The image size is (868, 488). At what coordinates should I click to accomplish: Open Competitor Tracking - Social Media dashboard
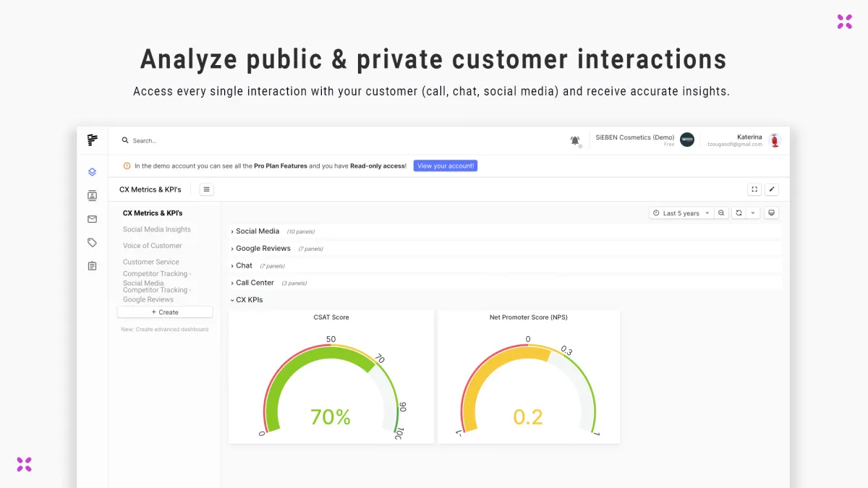[x=157, y=278]
